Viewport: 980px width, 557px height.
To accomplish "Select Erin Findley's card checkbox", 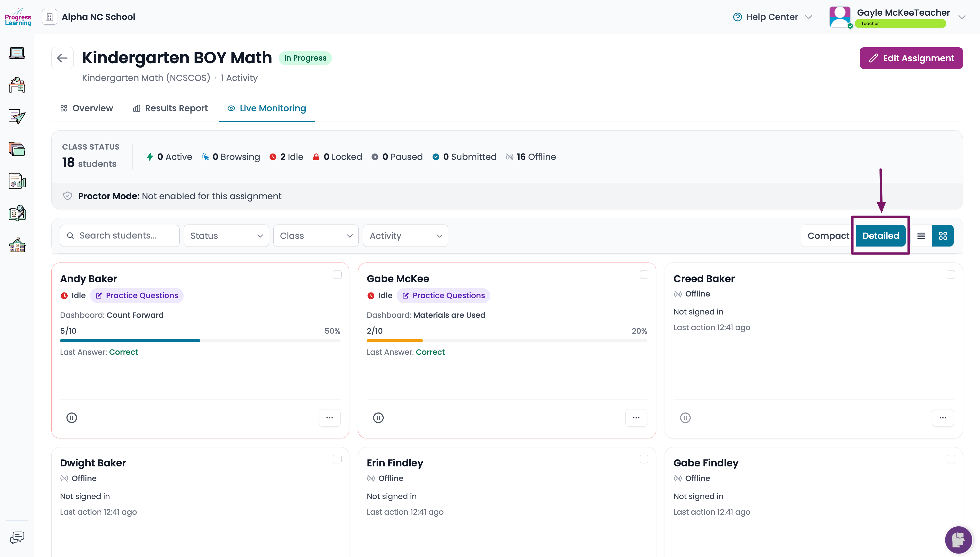I will (644, 459).
